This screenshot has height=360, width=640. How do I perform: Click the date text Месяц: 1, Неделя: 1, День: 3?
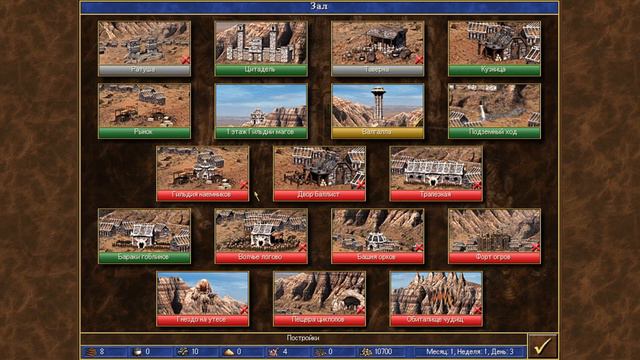point(470,351)
